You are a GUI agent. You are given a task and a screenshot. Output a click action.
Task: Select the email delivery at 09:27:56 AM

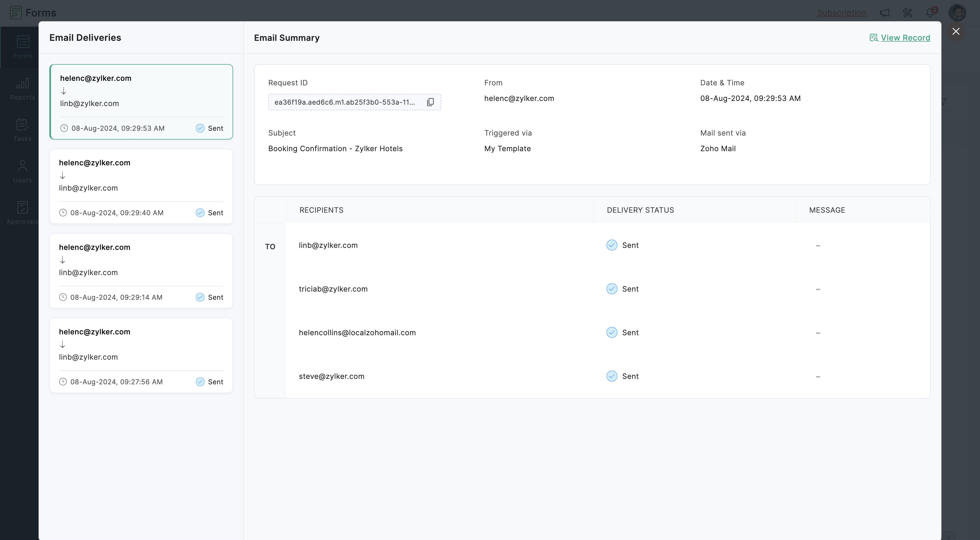pyautogui.click(x=141, y=355)
